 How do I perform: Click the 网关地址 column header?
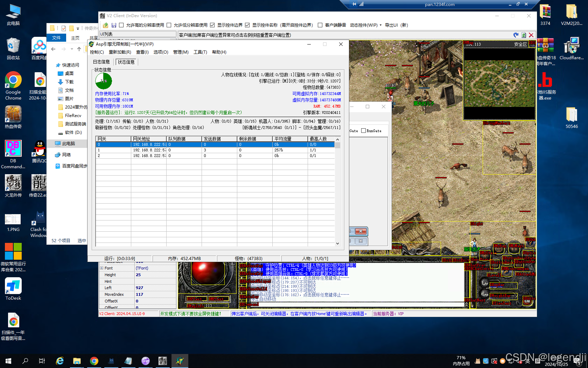pyautogui.click(x=149, y=139)
